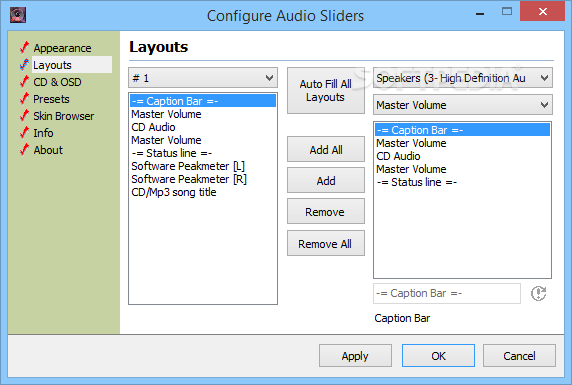The width and height of the screenshot is (572, 385).
Task: Expand the layout number '# 1' dropdown
Action: coord(203,78)
